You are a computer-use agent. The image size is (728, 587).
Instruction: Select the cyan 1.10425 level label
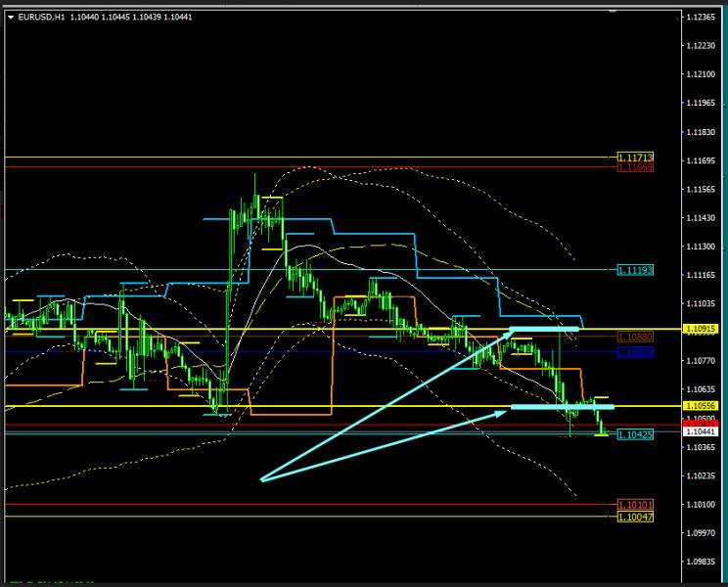[635, 434]
